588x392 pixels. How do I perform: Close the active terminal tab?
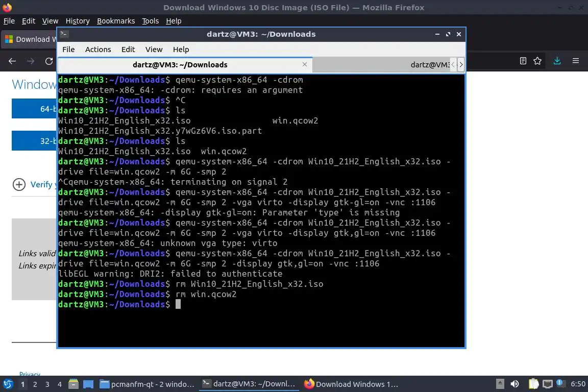click(305, 64)
